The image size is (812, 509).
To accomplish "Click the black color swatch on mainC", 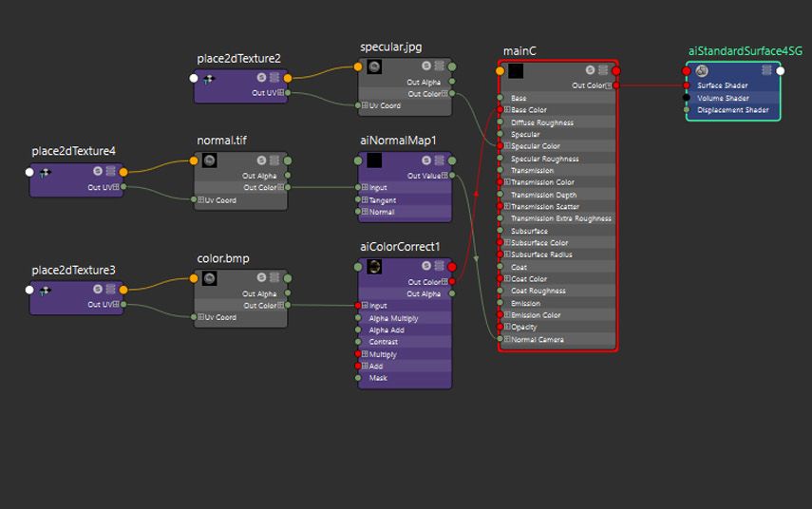I will [516, 71].
